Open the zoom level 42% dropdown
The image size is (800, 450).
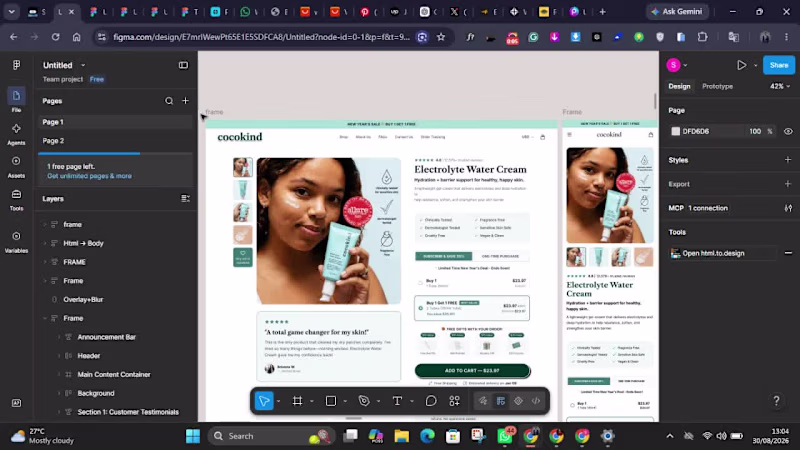tap(780, 86)
